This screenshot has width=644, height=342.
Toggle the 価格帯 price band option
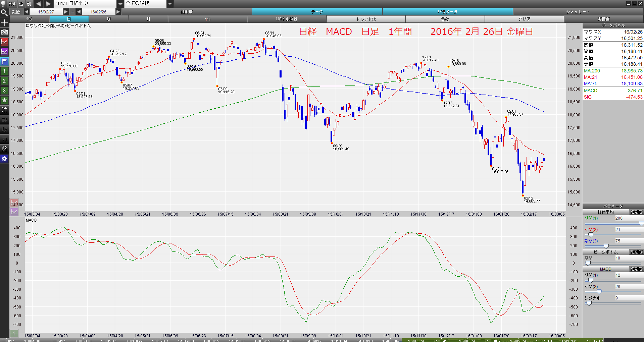tap(187, 12)
